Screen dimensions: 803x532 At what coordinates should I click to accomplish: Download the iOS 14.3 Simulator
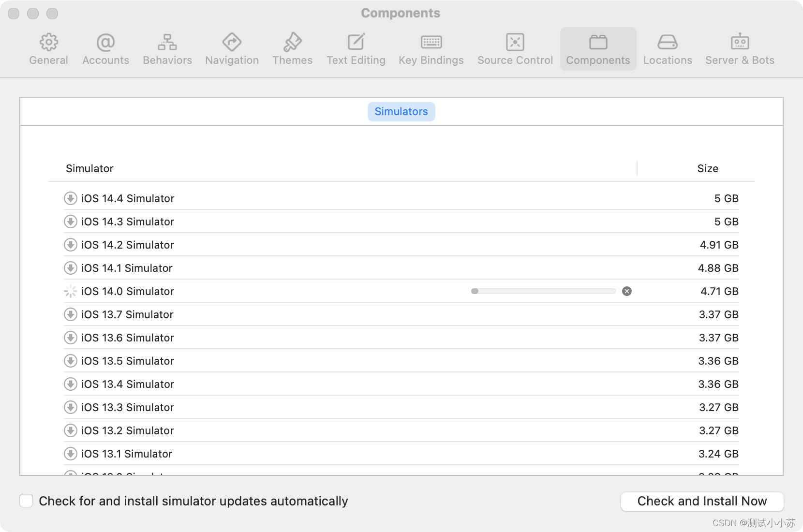click(71, 222)
